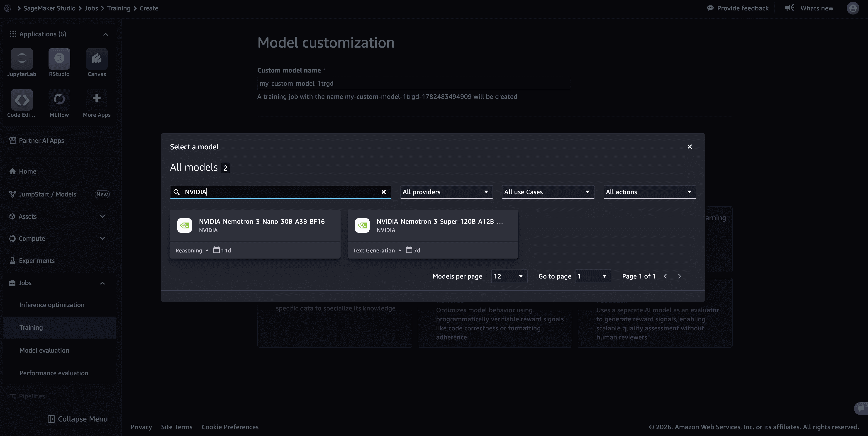Click the Text Generation tag on Super card
Image resolution: width=868 pixels, height=436 pixels.
pos(374,250)
